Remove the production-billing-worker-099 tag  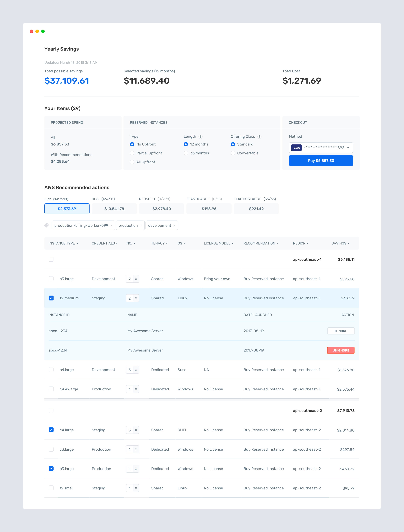point(111,226)
